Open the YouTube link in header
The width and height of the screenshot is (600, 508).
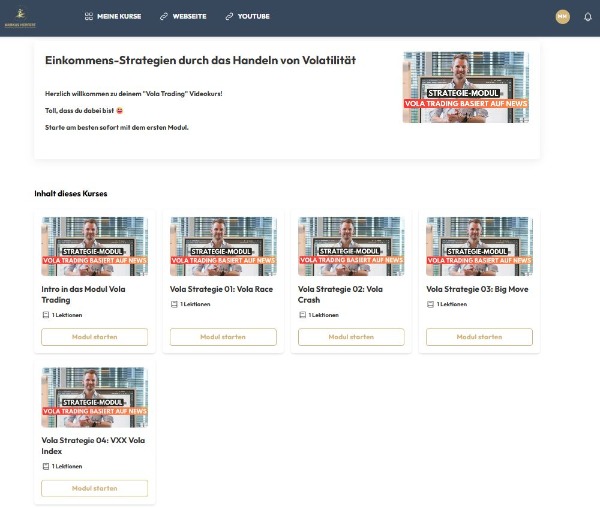[x=247, y=17]
